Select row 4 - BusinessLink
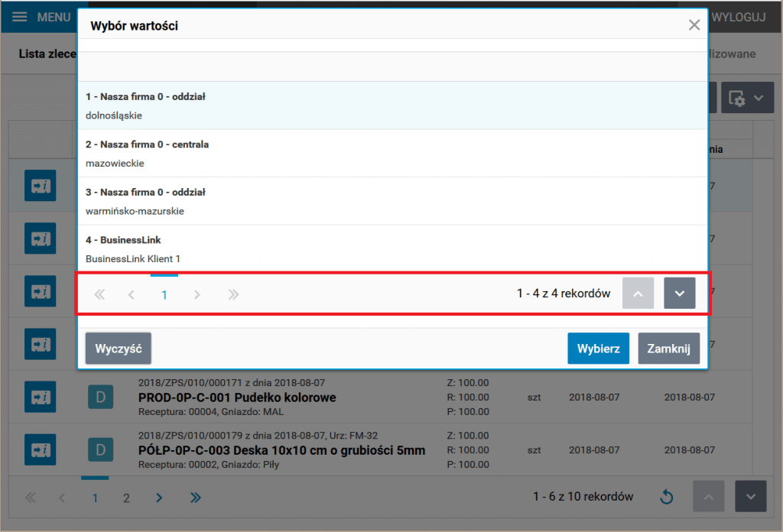Viewport: 783px width, 532px height. pyautogui.click(x=392, y=249)
